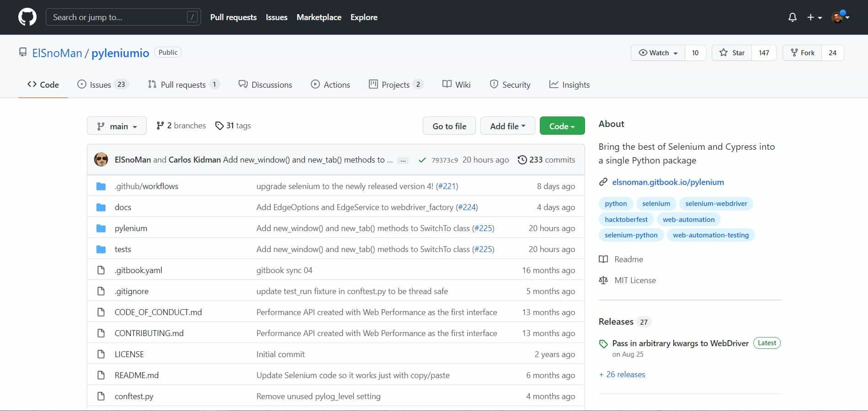Open the elsnoman.gitbook.io/pylenium link
Screen dimensions: 868x411
point(668,182)
